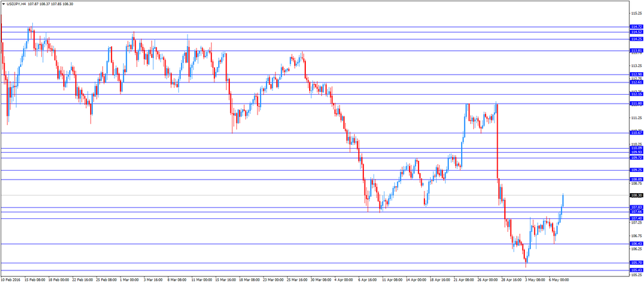Screen dimensions: 644x284
Task: Click the 18 Mar 08:00 time label
Action: point(249,280)
